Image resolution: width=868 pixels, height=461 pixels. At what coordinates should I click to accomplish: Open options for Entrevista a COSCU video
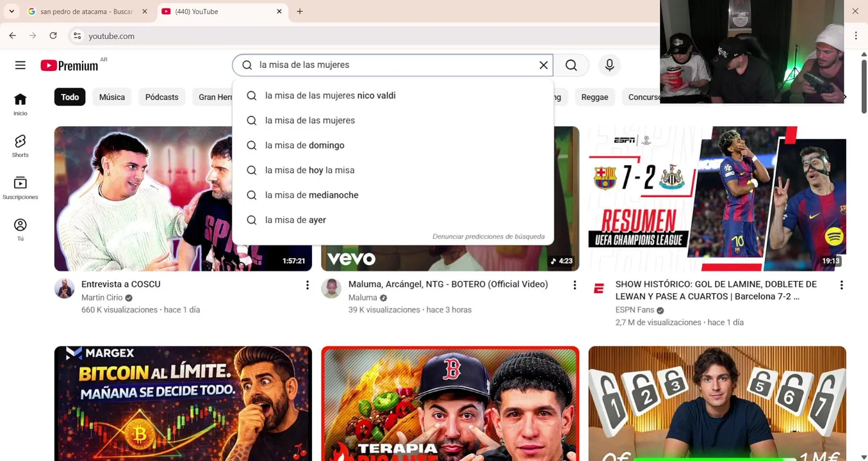click(307, 285)
